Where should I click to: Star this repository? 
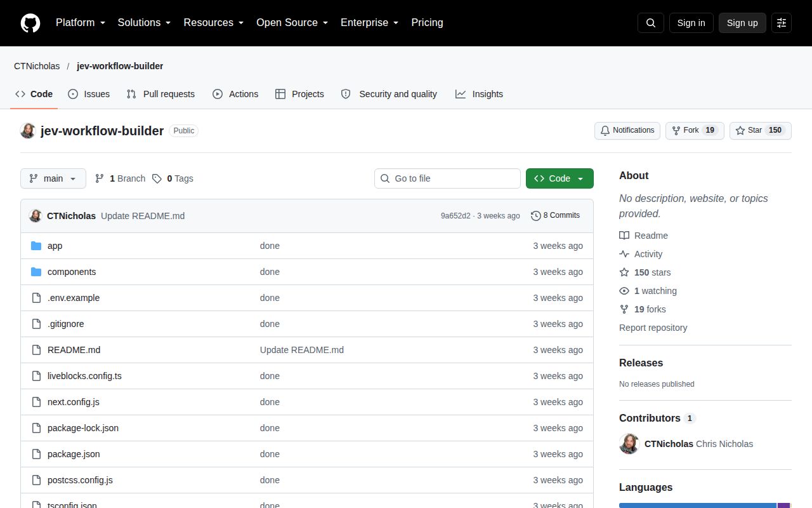761,130
